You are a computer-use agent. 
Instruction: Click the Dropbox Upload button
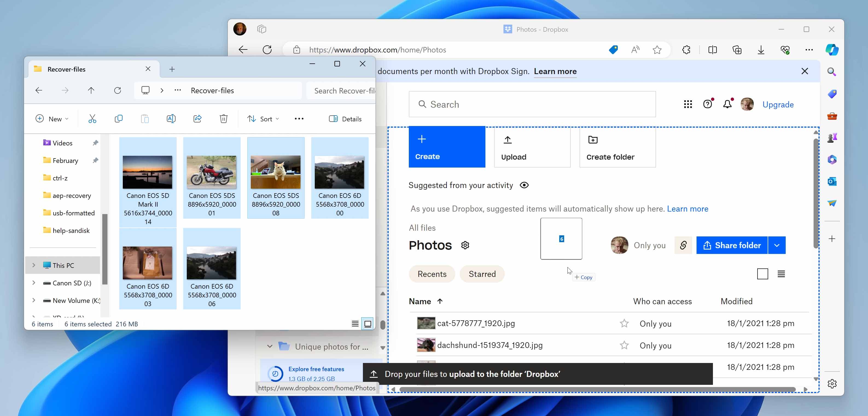532,147
